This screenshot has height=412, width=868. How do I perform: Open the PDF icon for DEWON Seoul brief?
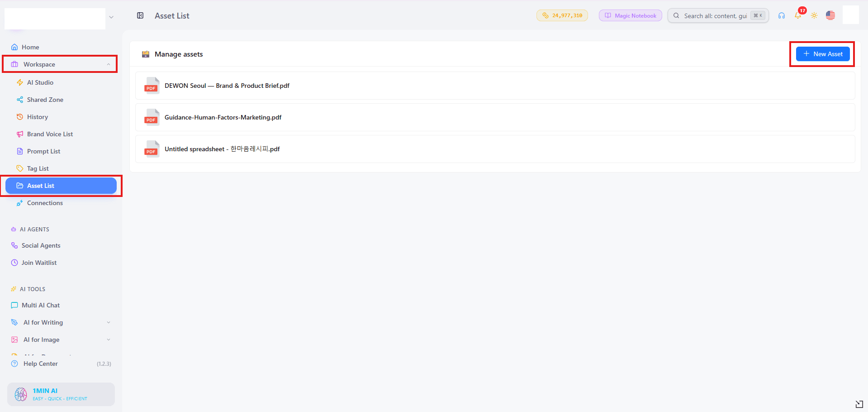point(152,86)
